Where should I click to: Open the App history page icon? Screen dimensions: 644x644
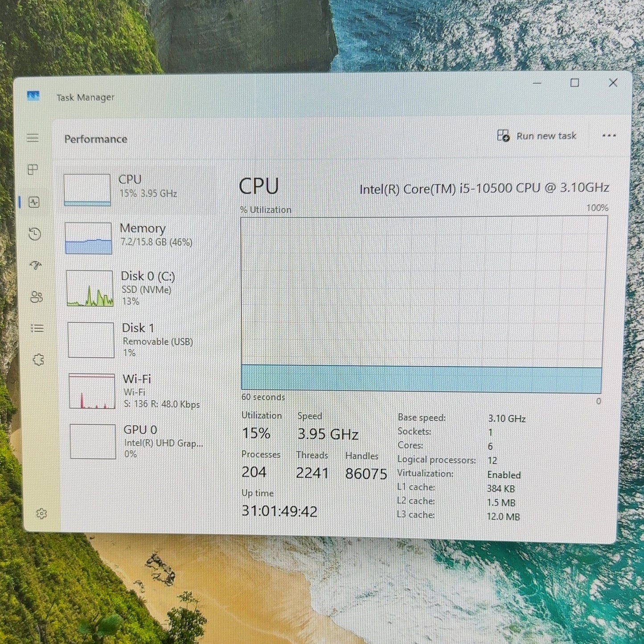[x=35, y=234]
